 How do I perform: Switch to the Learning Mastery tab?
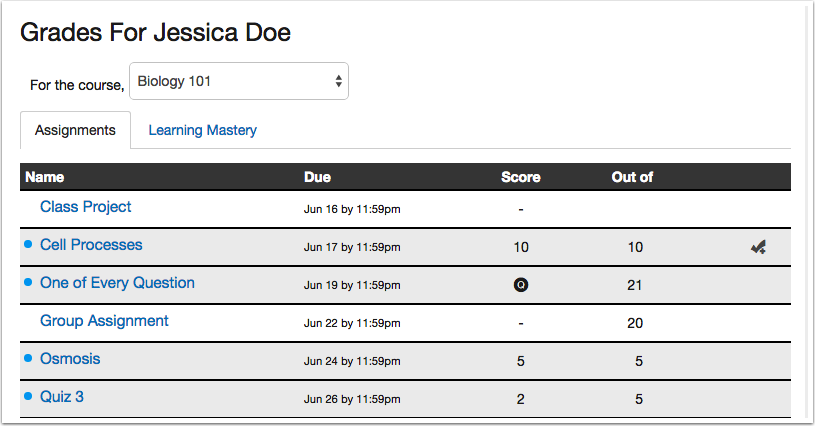[x=203, y=130]
